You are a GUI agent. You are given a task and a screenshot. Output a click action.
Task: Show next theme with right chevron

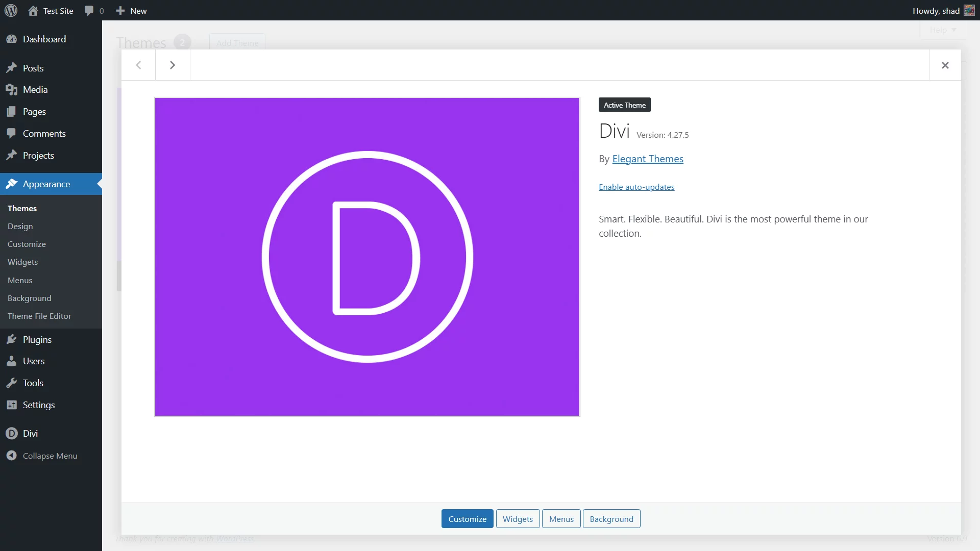click(x=172, y=65)
